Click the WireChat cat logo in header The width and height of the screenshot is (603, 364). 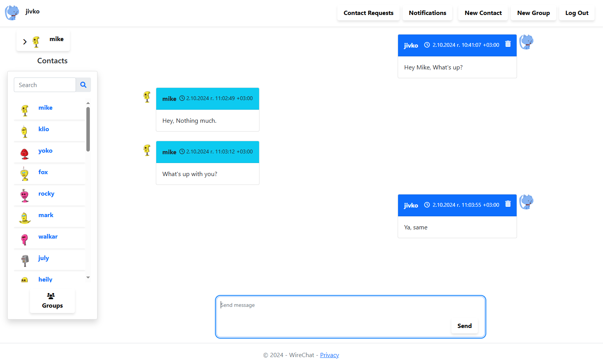click(x=12, y=13)
